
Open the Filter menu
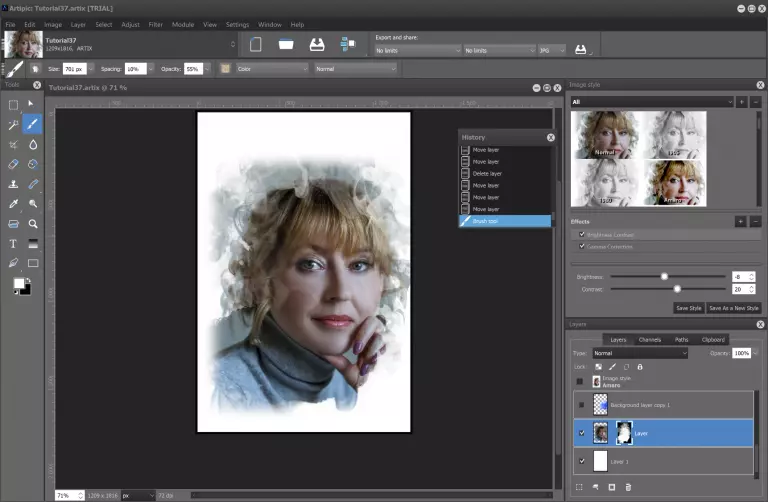pos(156,24)
